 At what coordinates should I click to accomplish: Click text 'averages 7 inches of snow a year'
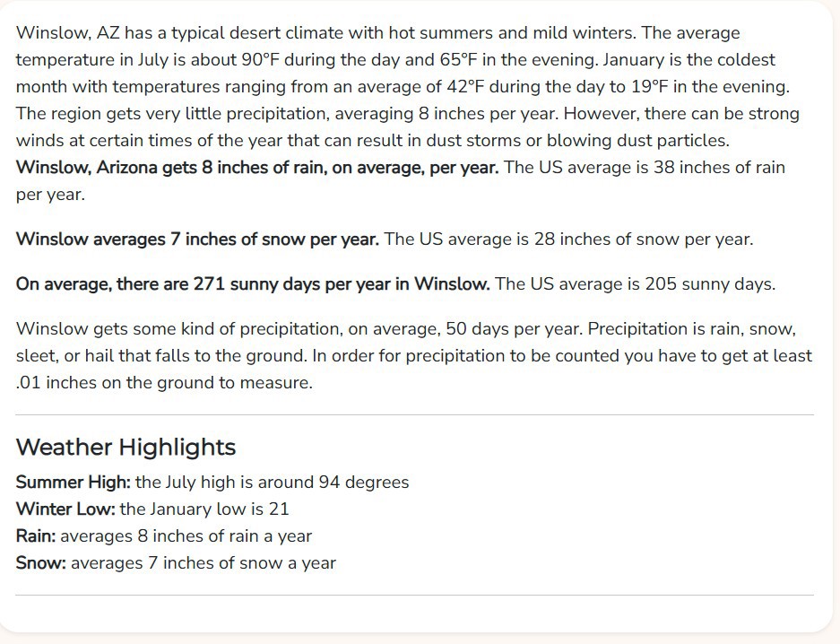(x=204, y=563)
